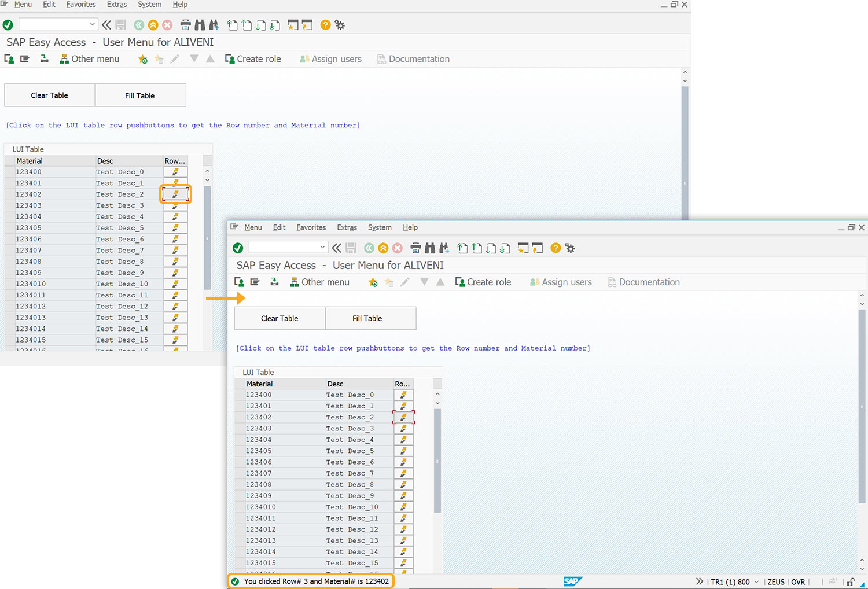This screenshot has width=868, height=589.
Task: Open Extras menu in front window
Action: pos(347,227)
